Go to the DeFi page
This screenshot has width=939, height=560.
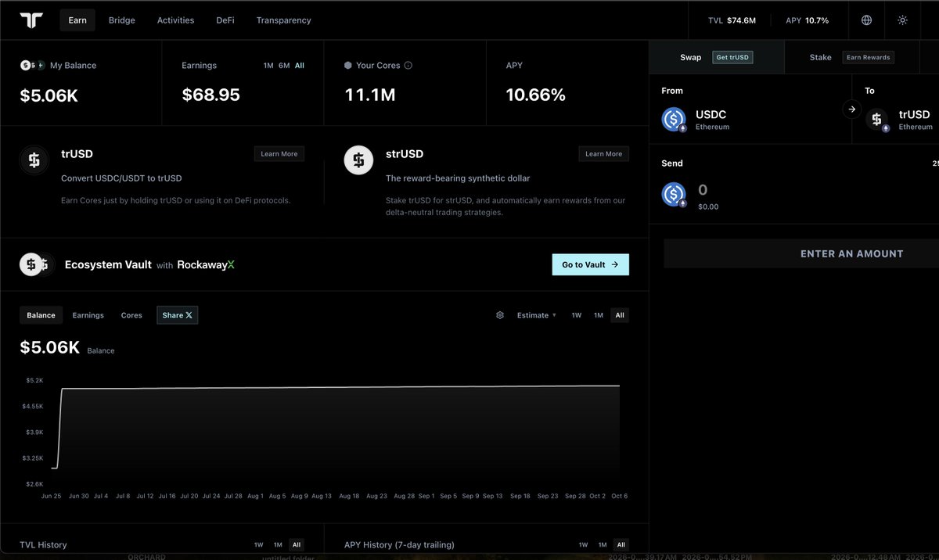tap(225, 20)
